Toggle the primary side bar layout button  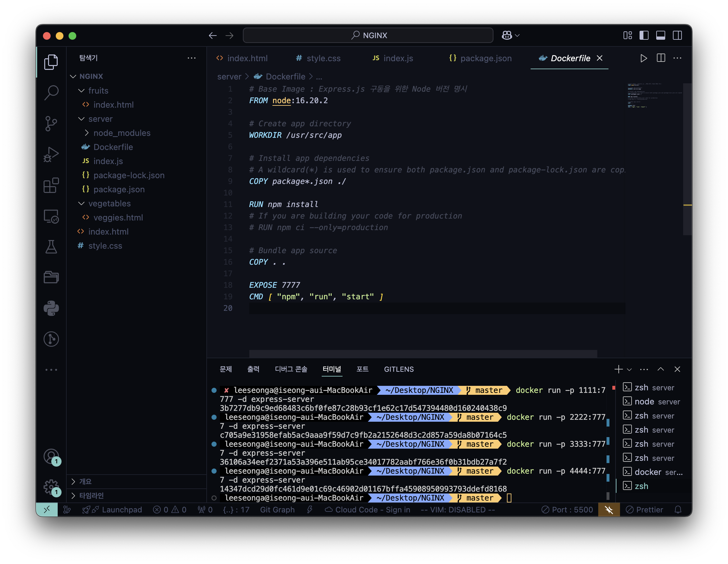click(x=644, y=35)
